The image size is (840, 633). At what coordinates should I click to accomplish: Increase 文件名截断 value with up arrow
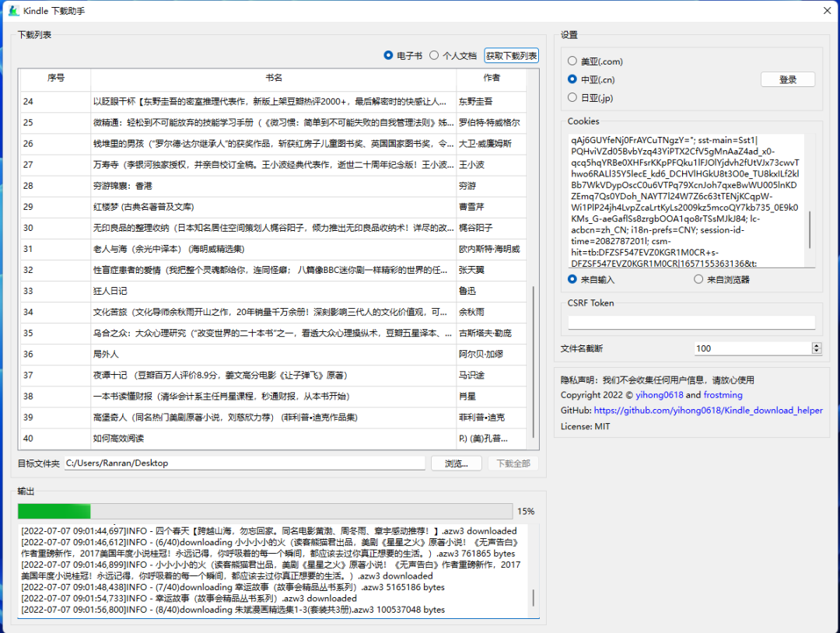tap(817, 345)
